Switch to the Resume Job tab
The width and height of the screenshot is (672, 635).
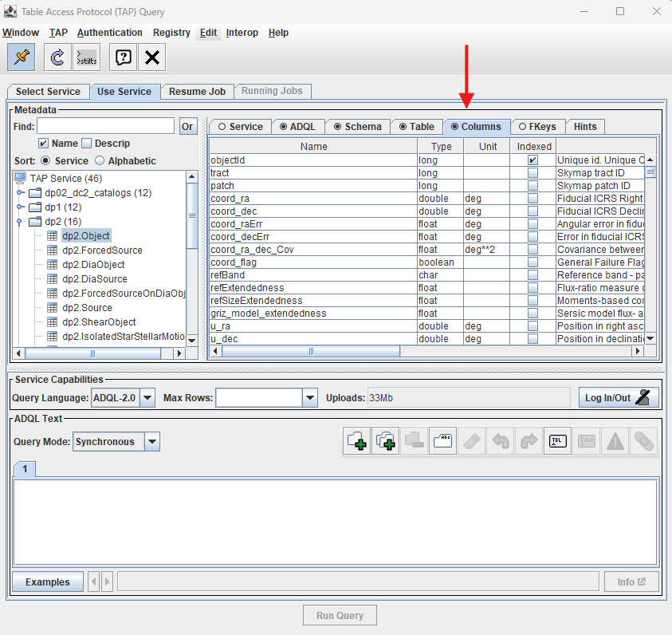click(x=197, y=91)
